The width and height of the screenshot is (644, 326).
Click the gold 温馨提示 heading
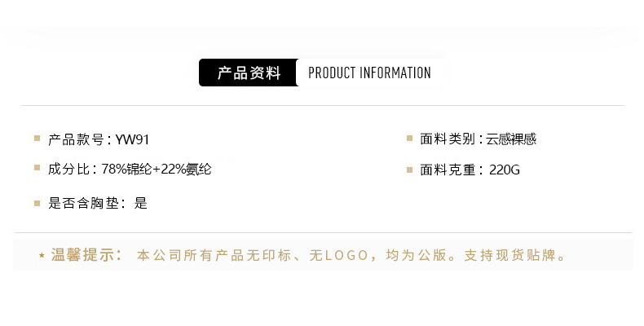[x=86, y=255]
